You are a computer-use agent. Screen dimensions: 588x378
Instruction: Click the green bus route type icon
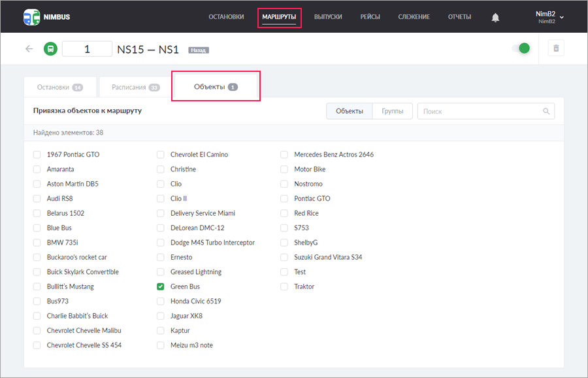click(50, 49)
